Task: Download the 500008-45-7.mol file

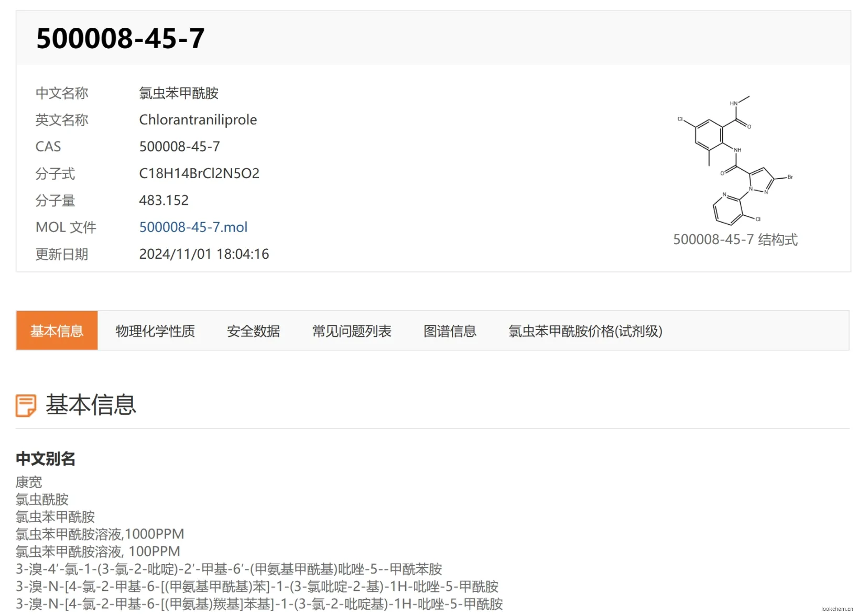Action: (193, 227)
